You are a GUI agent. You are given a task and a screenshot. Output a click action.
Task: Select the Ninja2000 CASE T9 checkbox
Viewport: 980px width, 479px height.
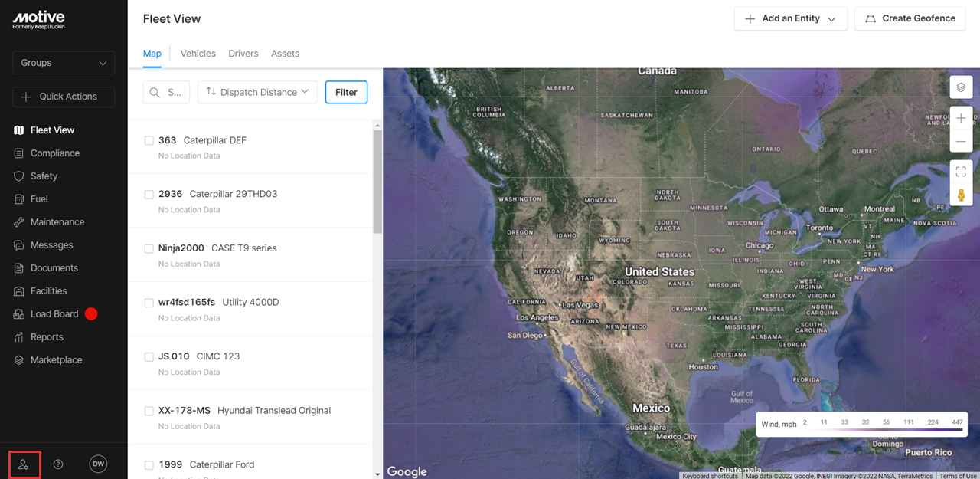tap(149, 248)
